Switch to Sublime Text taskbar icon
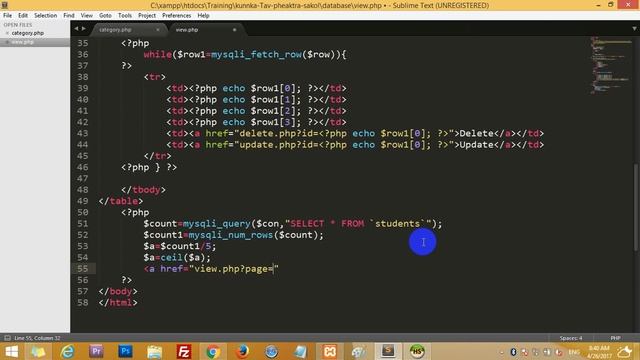The height and width of the screenshot is (360, 640). pyautogui.click(x=388, y=351)
